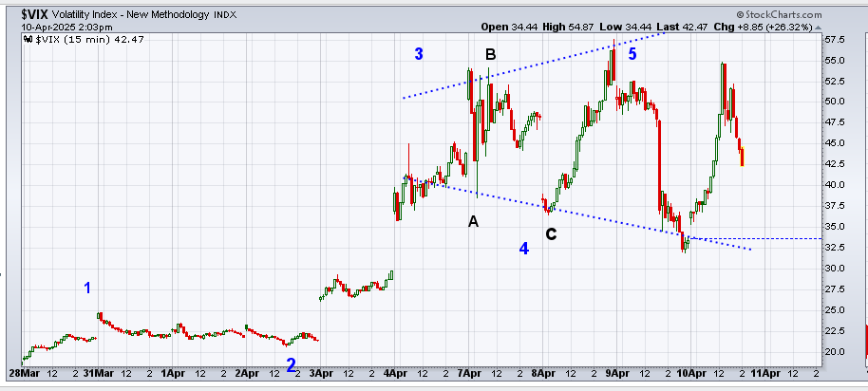Click the 'Open 34.44' value
Viewport: 868px width, 391px height.
[x=508, y=28]
